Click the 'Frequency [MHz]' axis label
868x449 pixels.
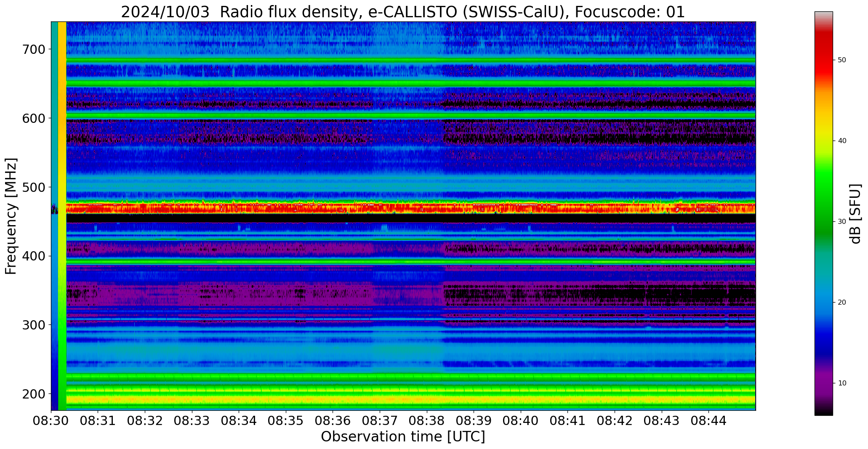tap(11, 216)
